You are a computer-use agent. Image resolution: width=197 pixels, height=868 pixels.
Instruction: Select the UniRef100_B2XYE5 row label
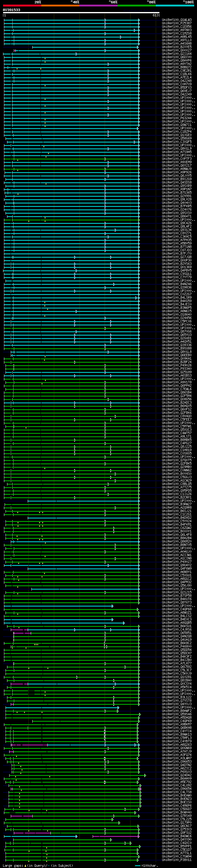[x=177, y=47]
